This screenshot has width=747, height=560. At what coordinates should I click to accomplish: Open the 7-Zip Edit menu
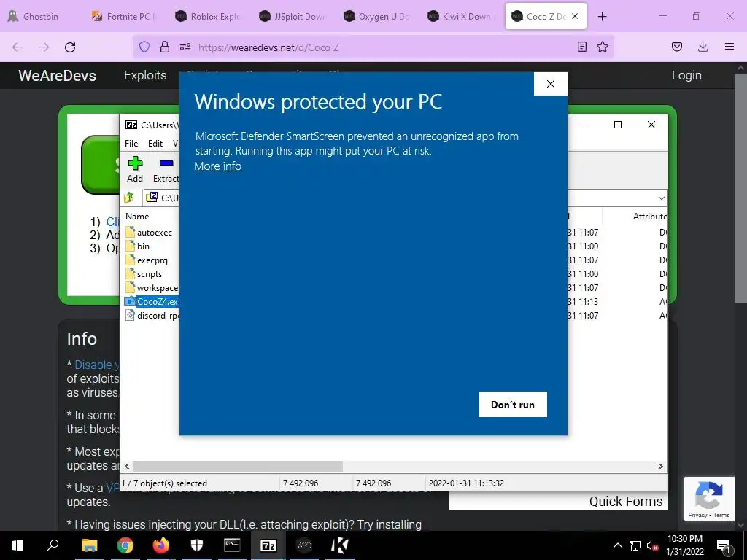coord(155,144)
